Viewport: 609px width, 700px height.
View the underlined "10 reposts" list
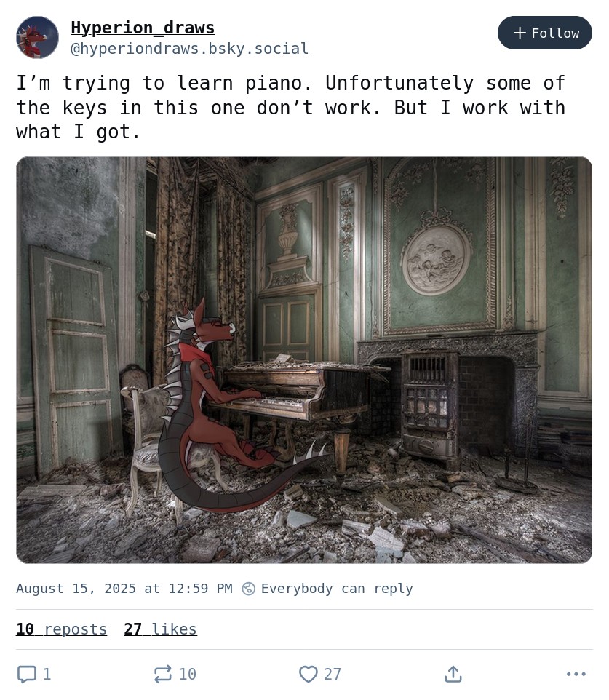62,629
